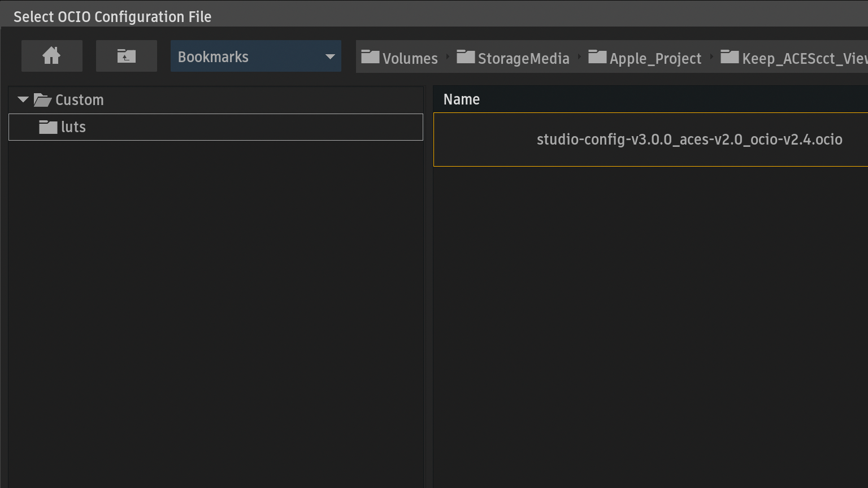Click the arrow separator after Volumes

point(447,57)
